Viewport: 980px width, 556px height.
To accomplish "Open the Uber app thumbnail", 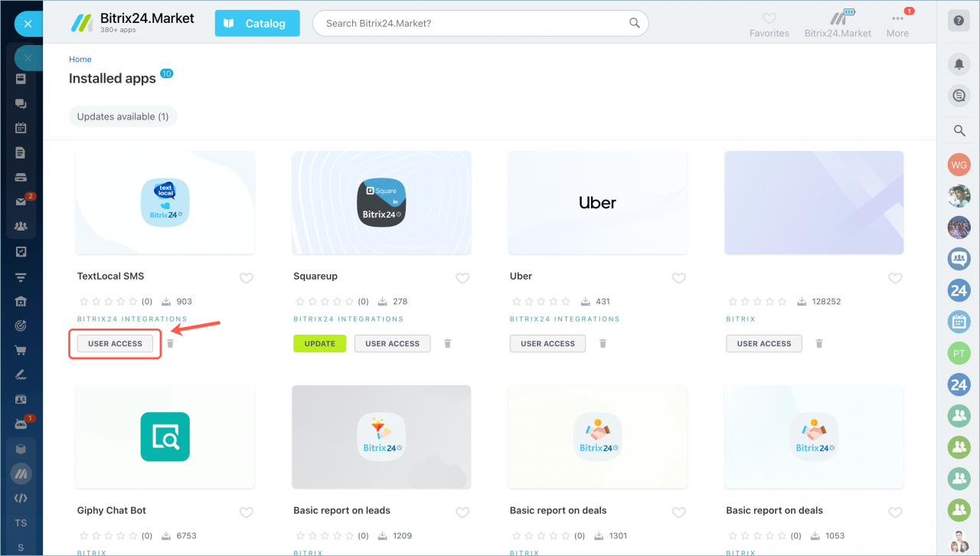I will [x=598, y=202].
